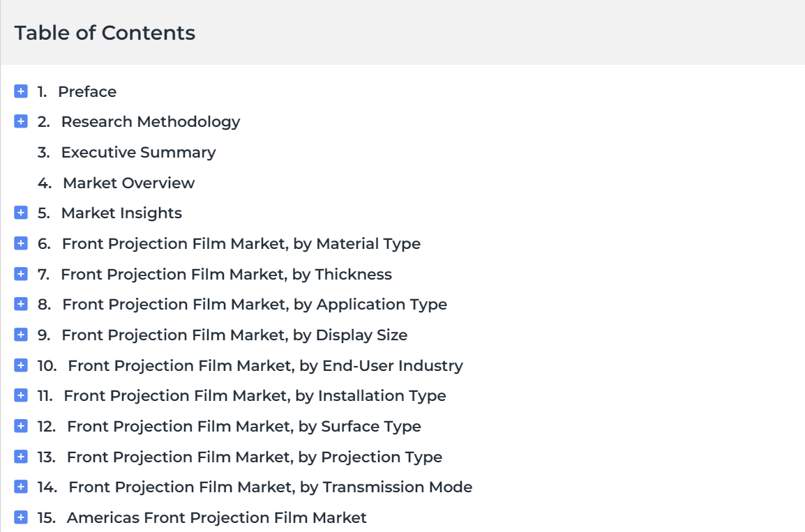Expand the Preface section plus icon
This screenshot has height=532, width=805.
pyautogui.click(x=20, y=91)
